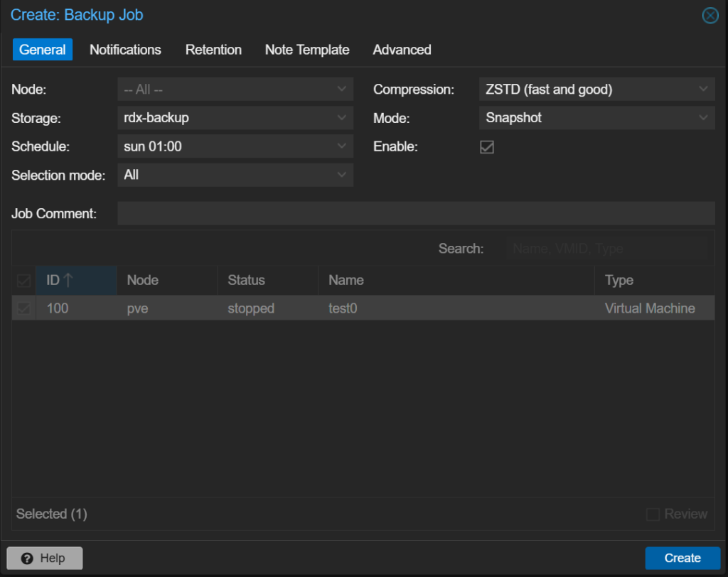The width and height of the screenshot is (728, 577).
Task: Click the Create button
Action: 682,558
